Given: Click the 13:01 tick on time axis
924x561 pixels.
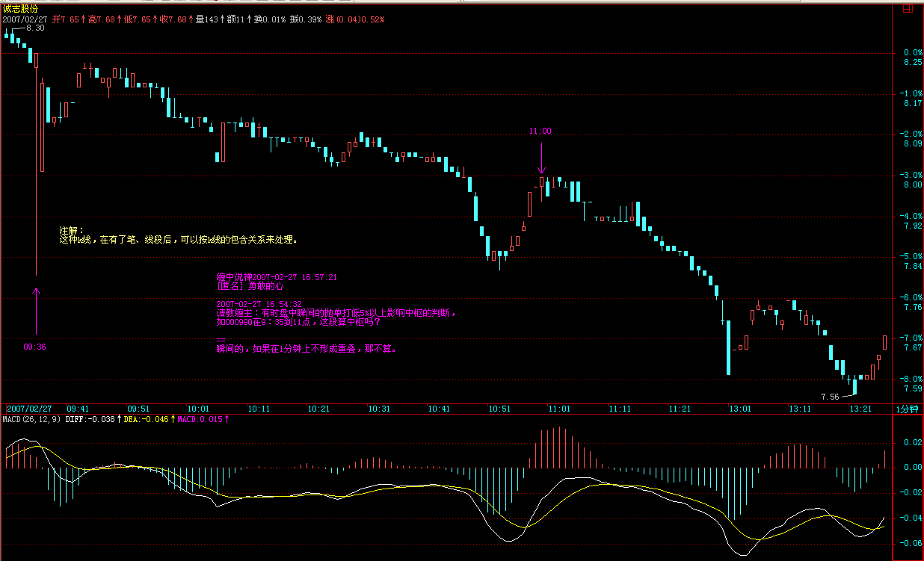Looking at the screenshot, I should [740, 409].
